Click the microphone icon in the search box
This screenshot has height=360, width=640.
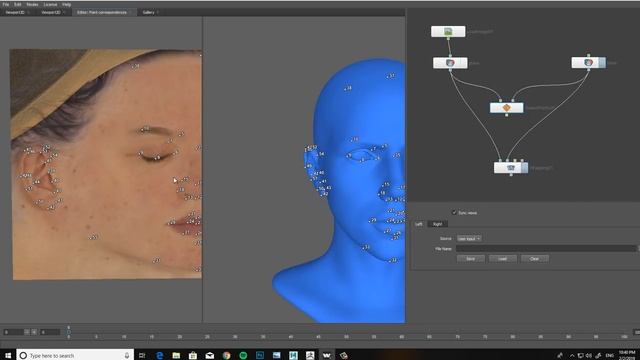[x=127, y=356]
